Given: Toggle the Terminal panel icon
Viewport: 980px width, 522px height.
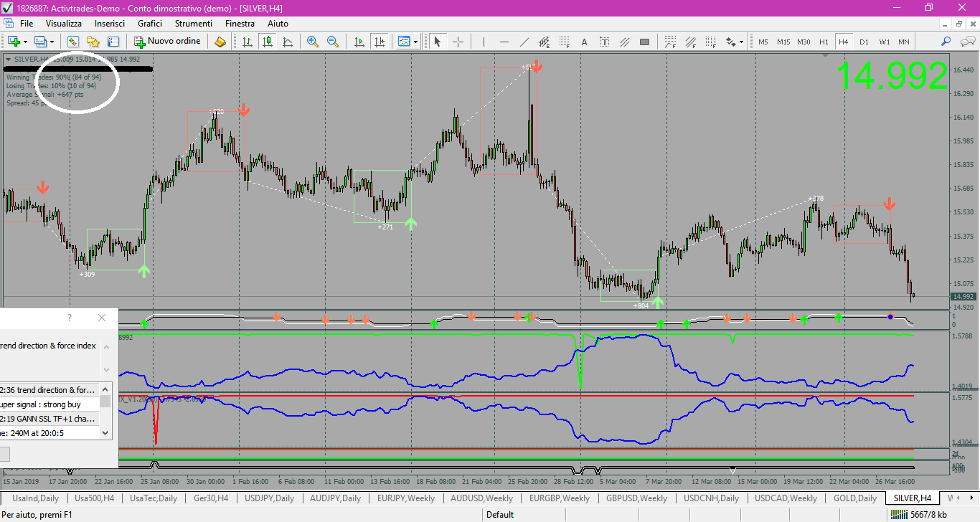Looking at the screenshot, I should (113, 42).
